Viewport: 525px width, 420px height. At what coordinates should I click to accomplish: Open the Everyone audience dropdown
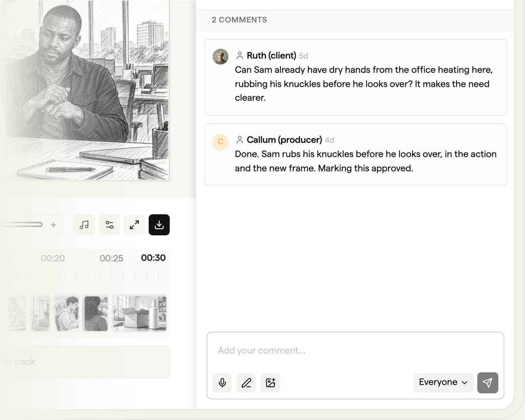pyautogui.click(x=444, y=382)
